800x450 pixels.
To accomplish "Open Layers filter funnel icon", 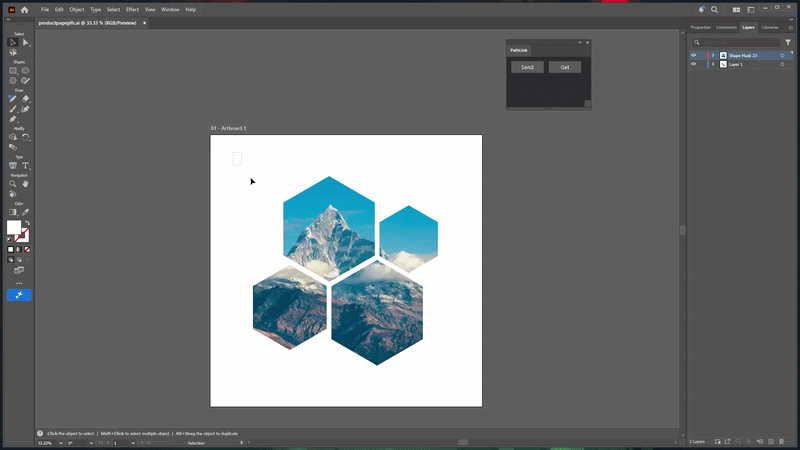I will pyautogui.click(x=788, y=42).
